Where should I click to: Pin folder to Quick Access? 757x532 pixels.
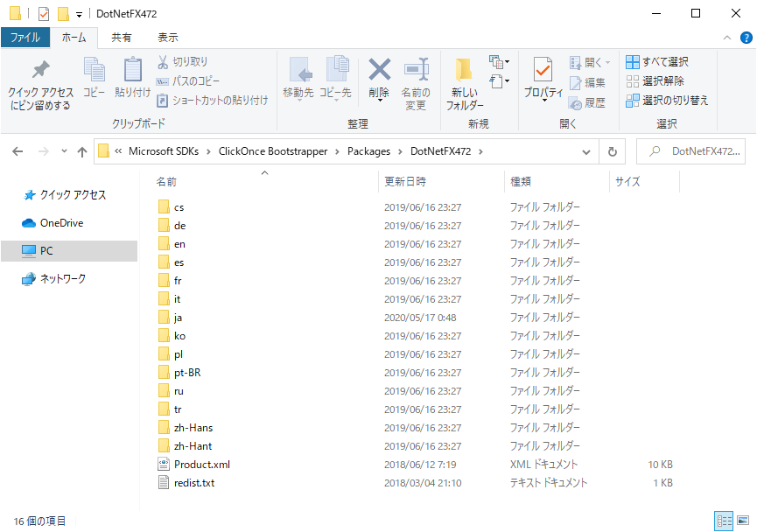coord(40,85)
